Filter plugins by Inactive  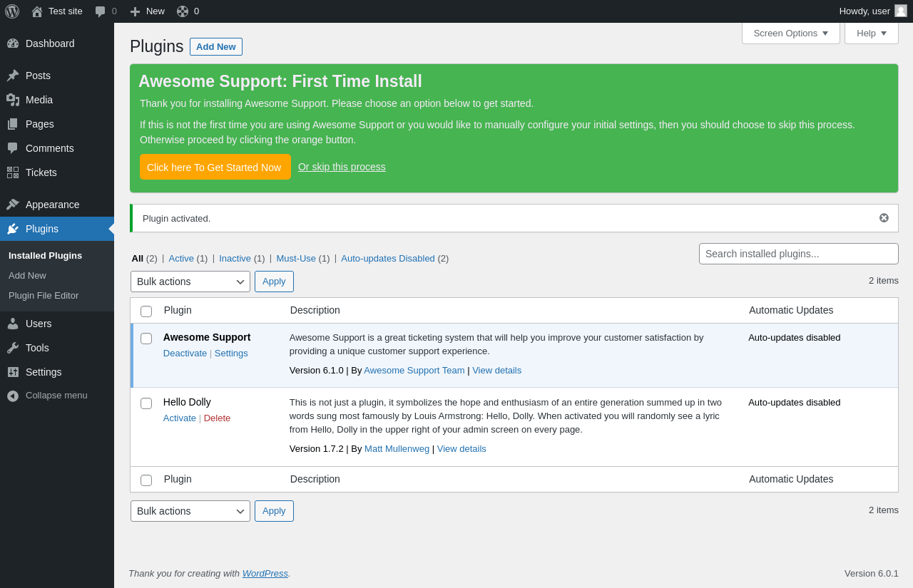235,258
